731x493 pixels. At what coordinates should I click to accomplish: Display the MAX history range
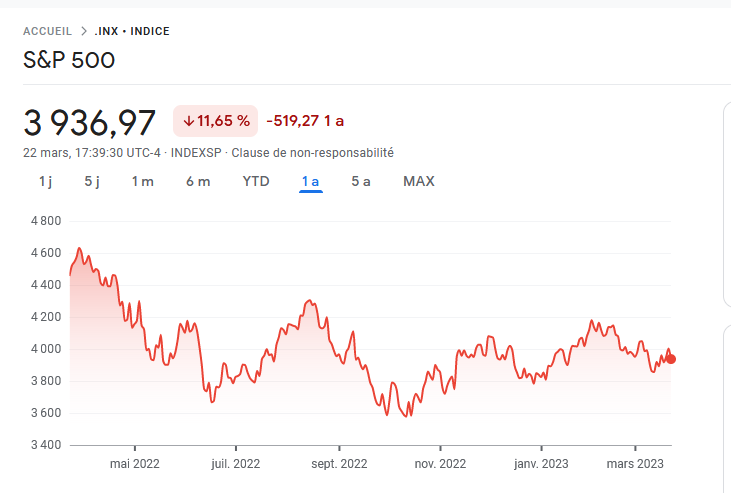[419, 181]
